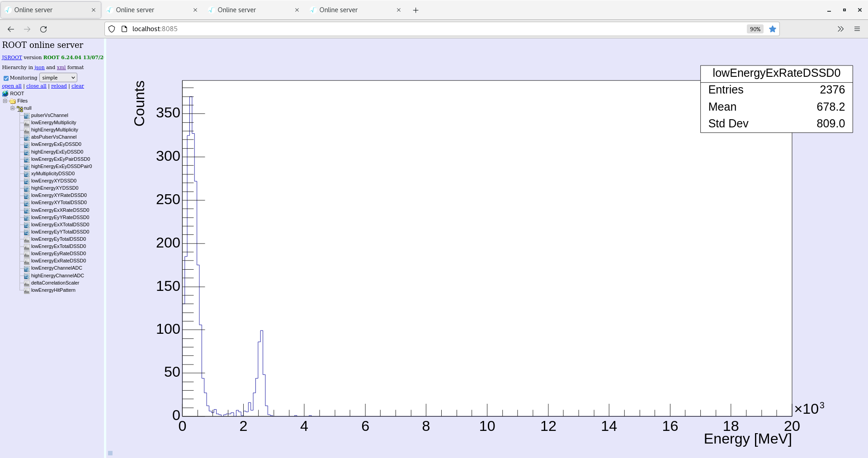Screen dimensions: 868x458
Task: Click the localhost:8085 address bar
Action: click(x=407, y=29)
